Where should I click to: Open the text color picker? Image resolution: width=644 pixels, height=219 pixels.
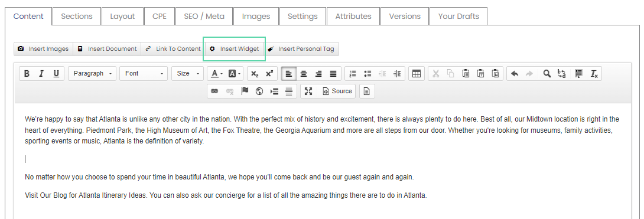point(216,73)
